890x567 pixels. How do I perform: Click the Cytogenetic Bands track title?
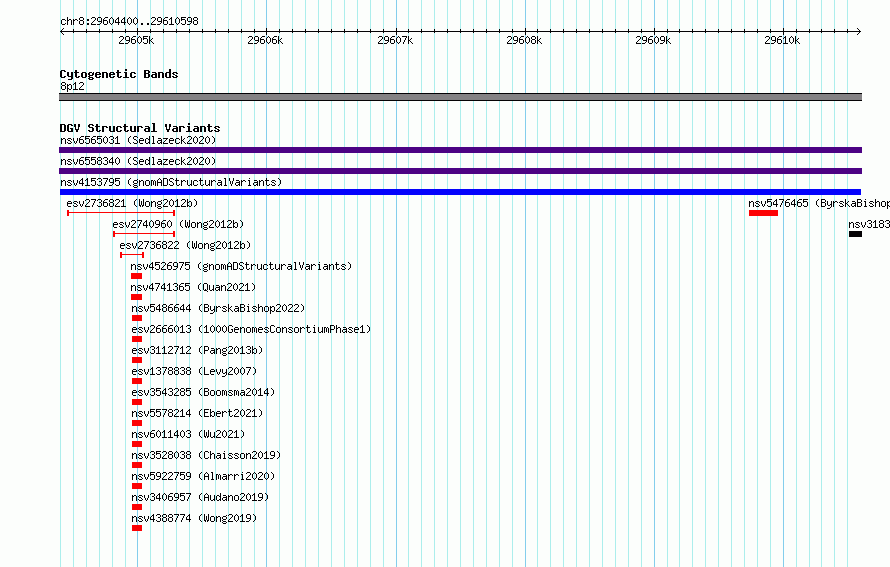(x=119, y=74)
